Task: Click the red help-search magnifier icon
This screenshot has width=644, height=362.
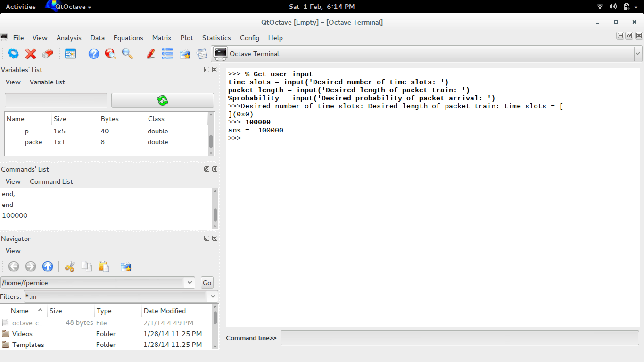Action: click(111, 54)
